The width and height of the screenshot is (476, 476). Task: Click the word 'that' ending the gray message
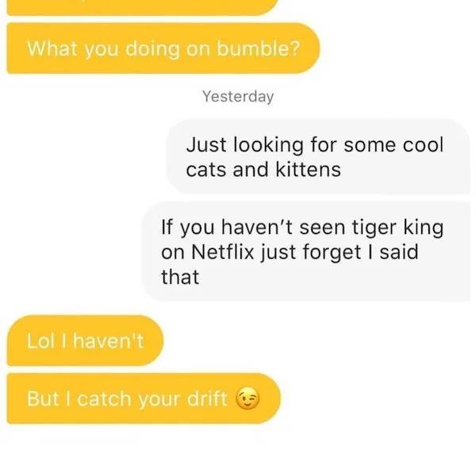point(180,277)
